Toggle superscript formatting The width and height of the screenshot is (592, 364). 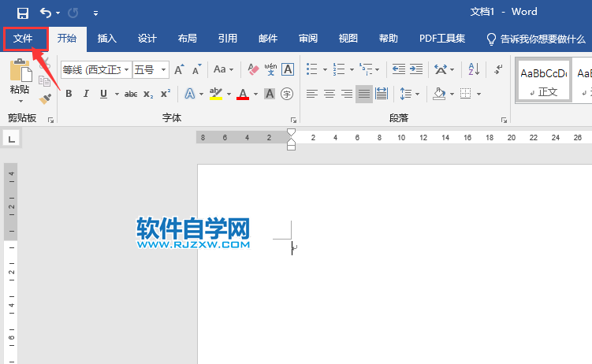click(166, 94)
